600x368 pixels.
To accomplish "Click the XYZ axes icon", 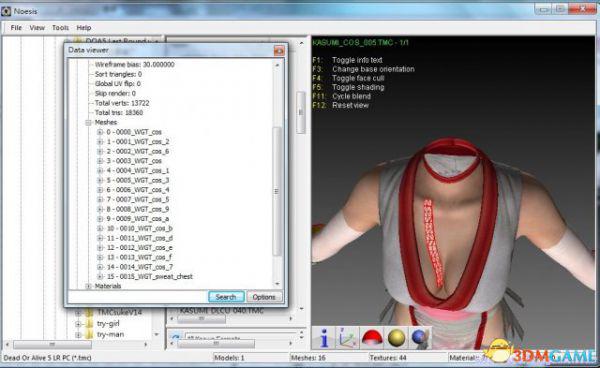I will (347, 338).
